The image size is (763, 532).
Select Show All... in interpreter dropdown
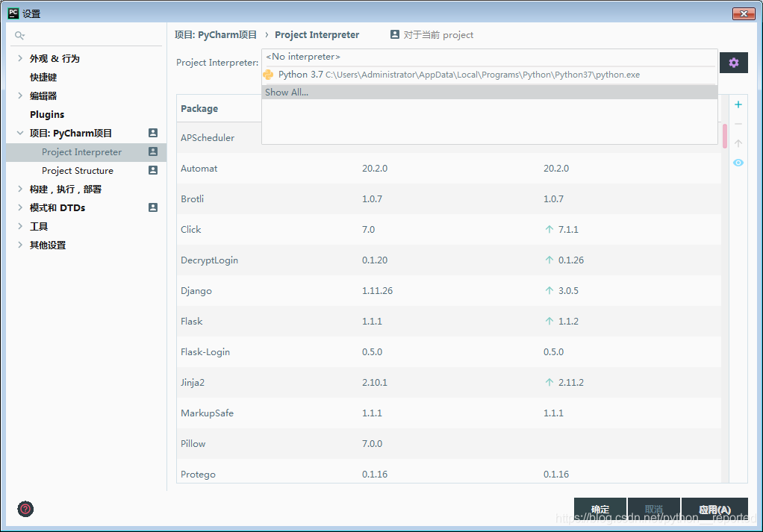pos(490,93)
